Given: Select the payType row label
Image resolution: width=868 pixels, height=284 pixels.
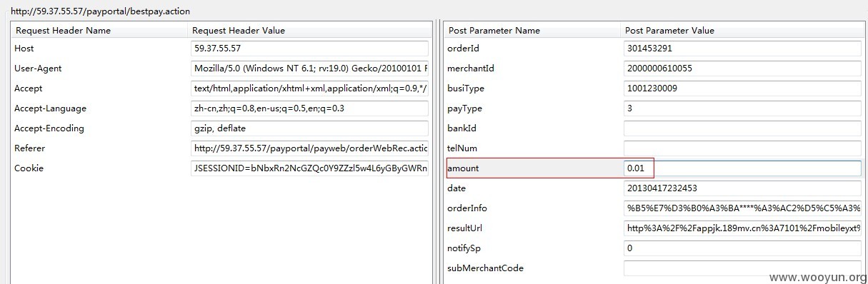Looking at the screenshot, I should (464, 108).
